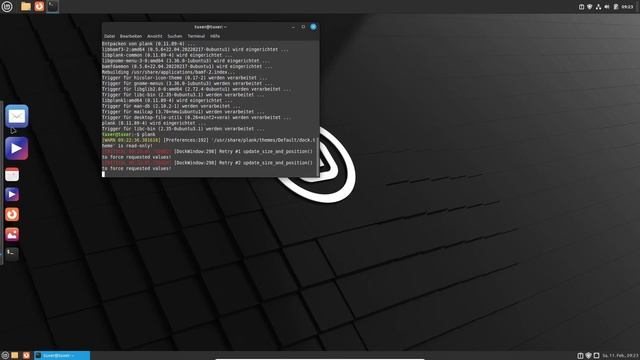Screen dimensions: 640x360
Task: Minimize the terminal window
Action: click(293, 27)
